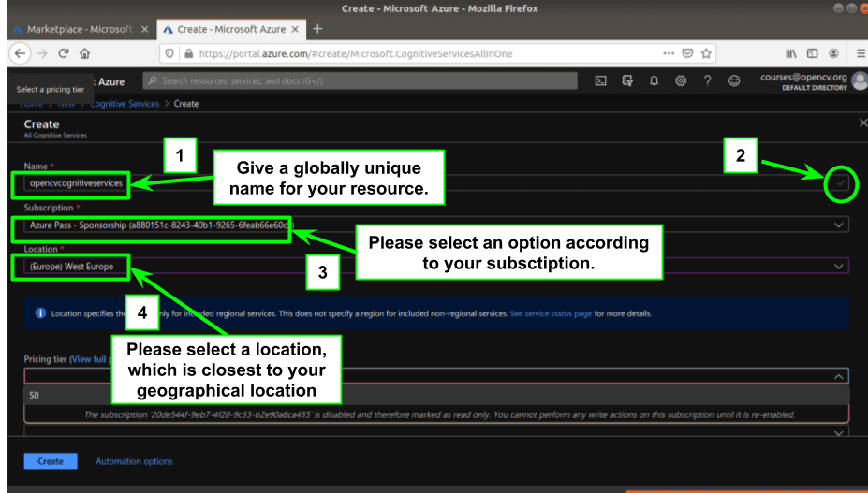Reload the current Azure page
This screenshot has width=868, height=493.
[63, 53]
